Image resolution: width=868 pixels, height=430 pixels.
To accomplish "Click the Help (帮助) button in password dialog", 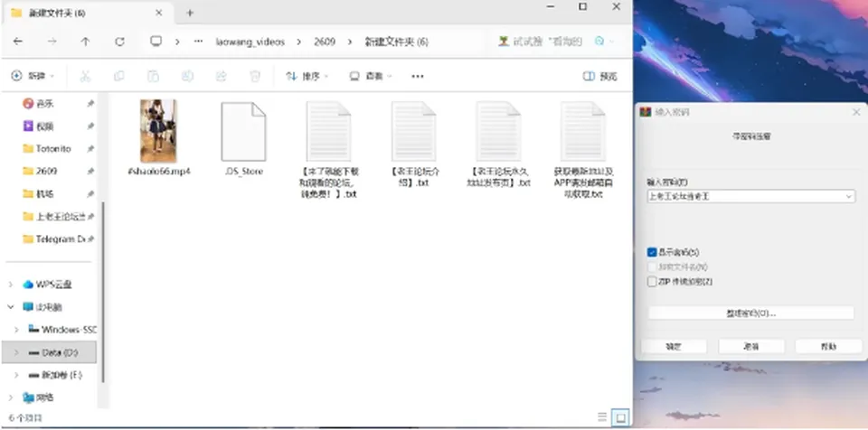I will coord(829,346).
